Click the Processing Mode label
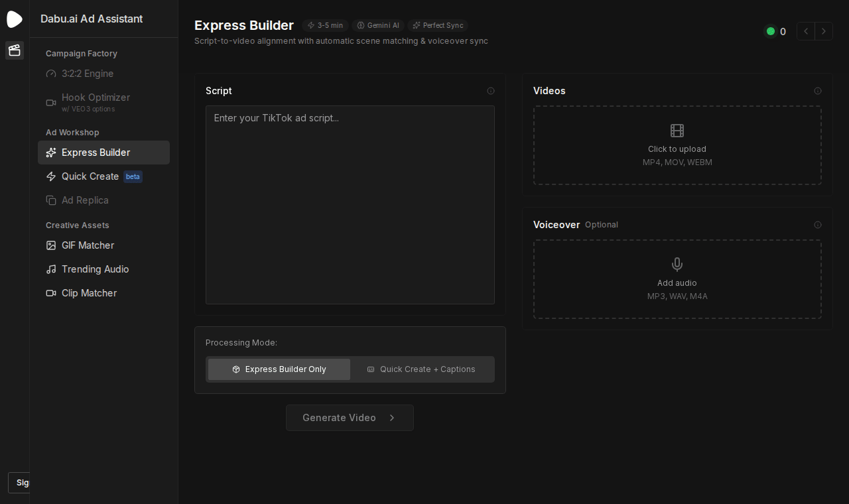 (x=241, y=343)
